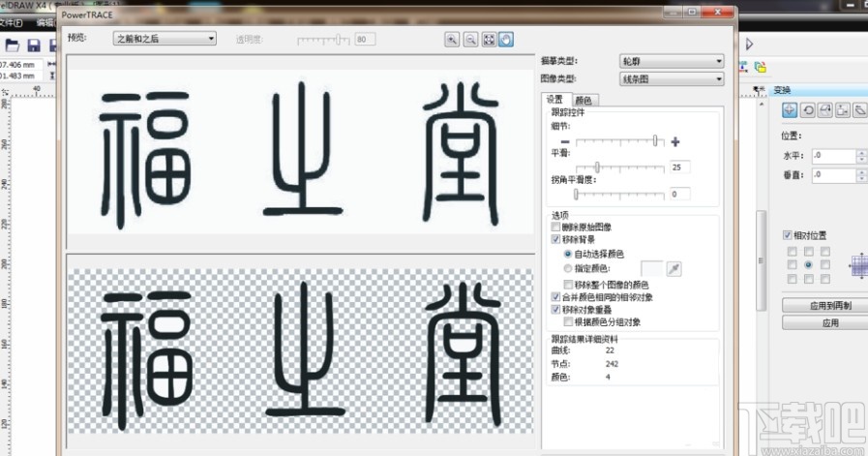
Task: Select the Skew mode in Transform docker
Action: [x=859, y=109]
